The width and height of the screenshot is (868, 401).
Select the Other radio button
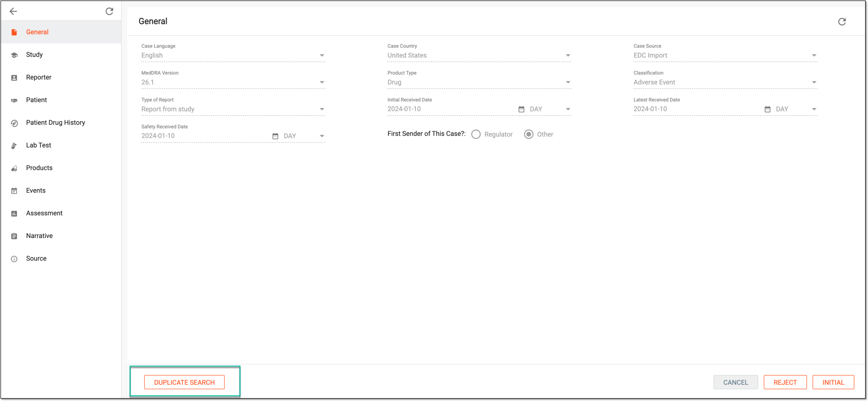click(x=529, y=134)
